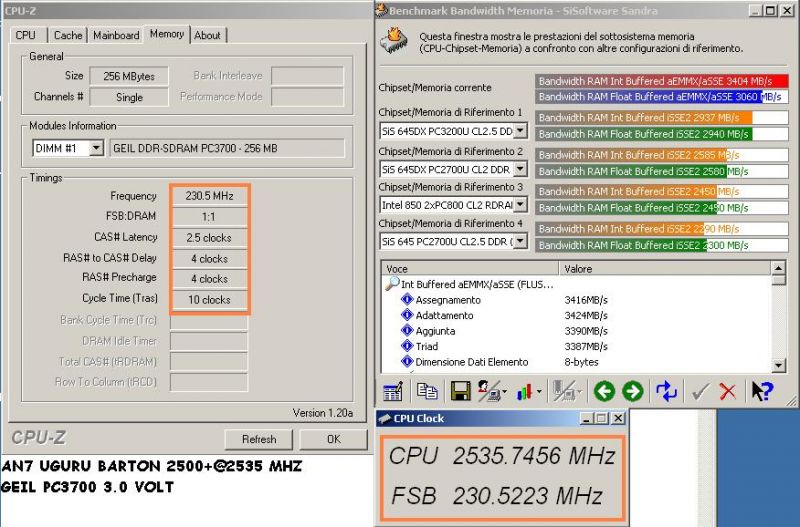Save results with the floppy disk icon
This screenshot has height=527, width=800.
point(460,391)
